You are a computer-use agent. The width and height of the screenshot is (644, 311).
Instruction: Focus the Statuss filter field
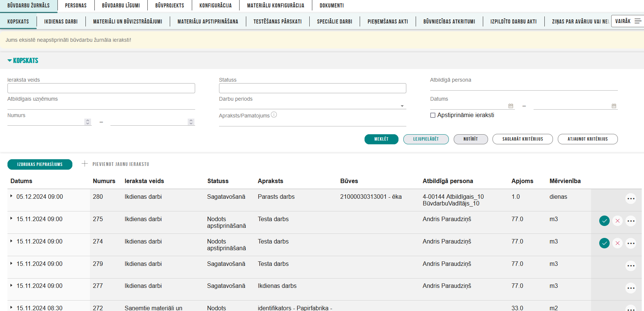point(313,88)
